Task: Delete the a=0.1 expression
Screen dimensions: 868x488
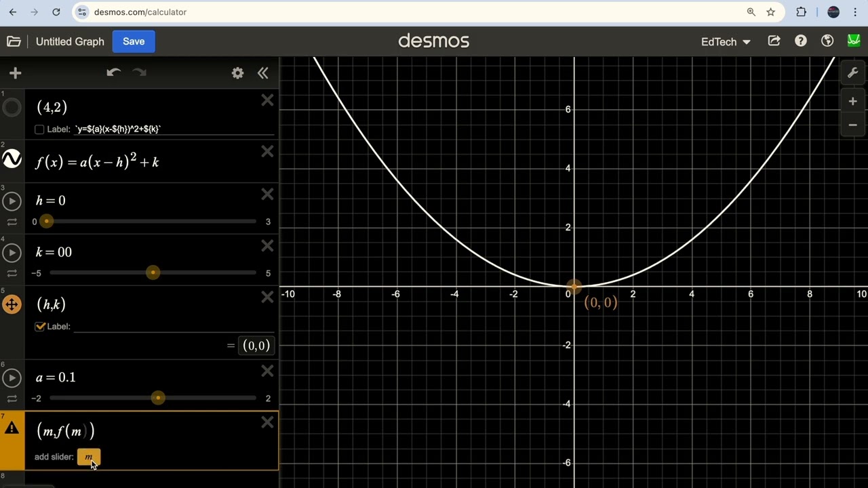Action: [267, 371]
